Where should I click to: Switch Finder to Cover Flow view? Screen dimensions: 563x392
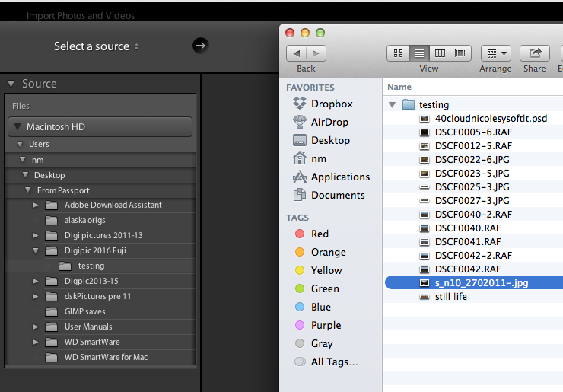[x=461, y=53]
